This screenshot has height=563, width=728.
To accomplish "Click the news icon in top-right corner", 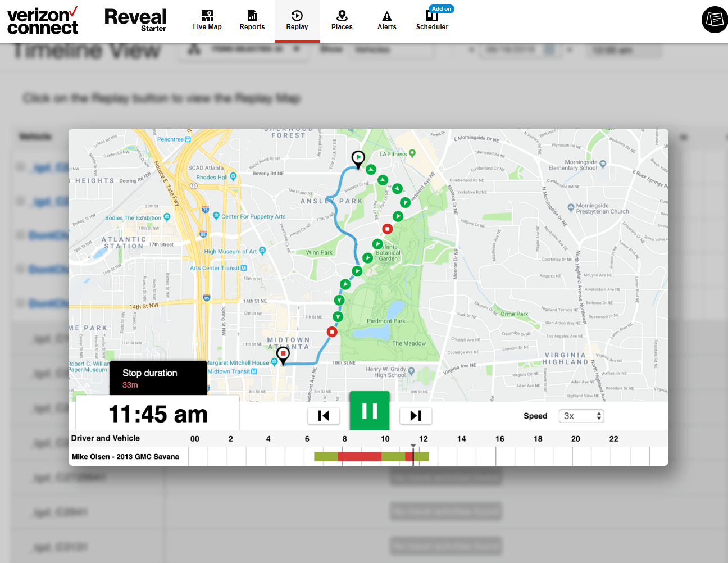I will point(715,20).
